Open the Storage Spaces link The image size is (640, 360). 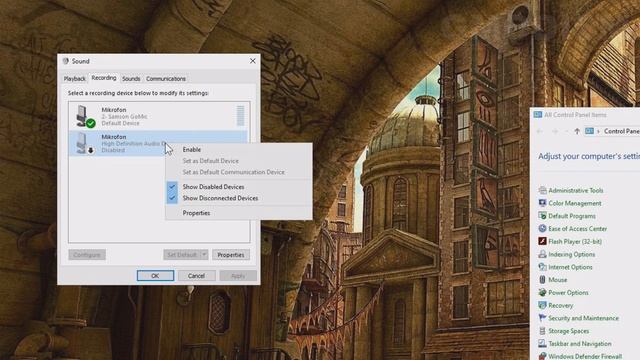569,331
